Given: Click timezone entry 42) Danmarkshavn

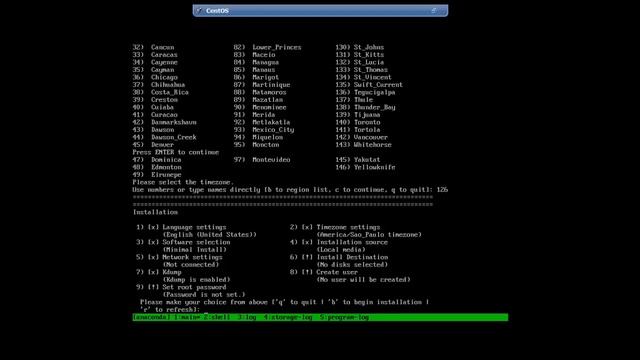Looking at the screenshot, I should (164, 122).
